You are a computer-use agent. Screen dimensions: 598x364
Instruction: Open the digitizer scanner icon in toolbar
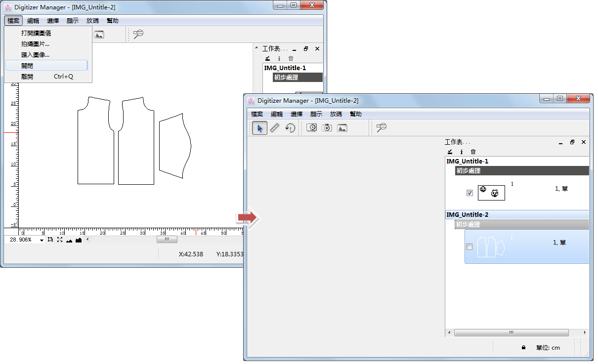pos(312,128)
